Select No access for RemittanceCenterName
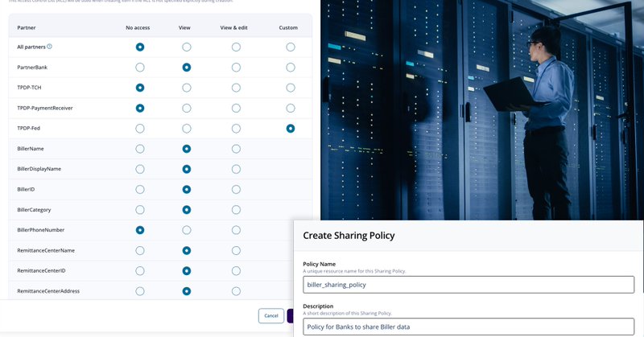 point(140,250)
